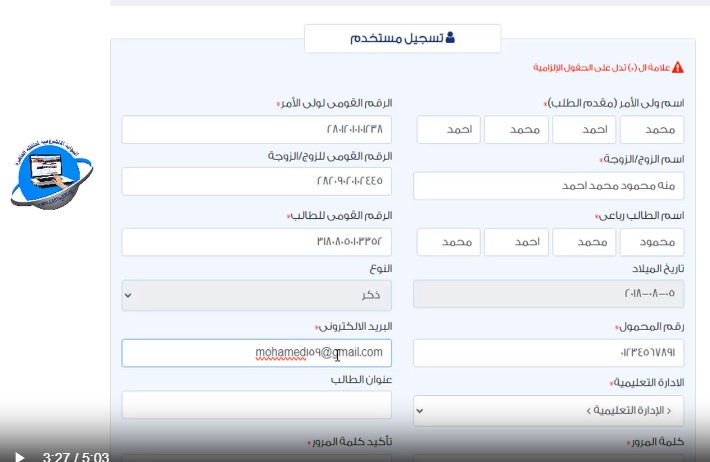Click the رقم المحمول mobile number field
The width and height of the screenshot is (710, 462).
point(548,353)
